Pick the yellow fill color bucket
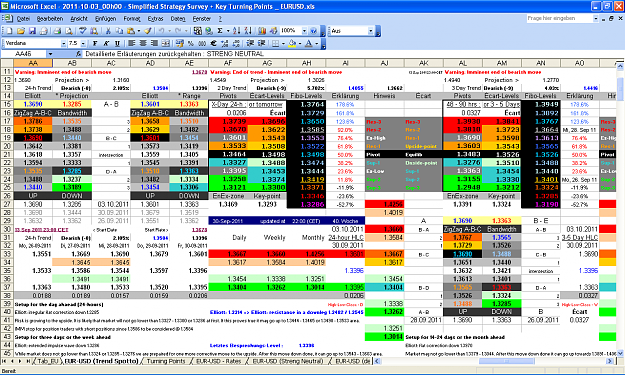The height and width of the screenshot is (375, 625). [x=292, y=43]
